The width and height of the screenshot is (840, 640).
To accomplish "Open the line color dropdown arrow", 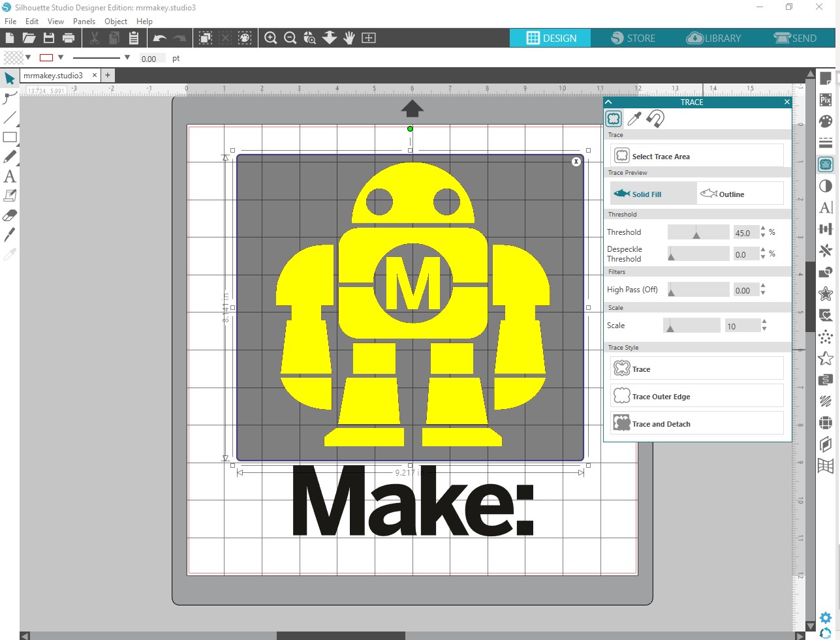I will tap(61, 57).
